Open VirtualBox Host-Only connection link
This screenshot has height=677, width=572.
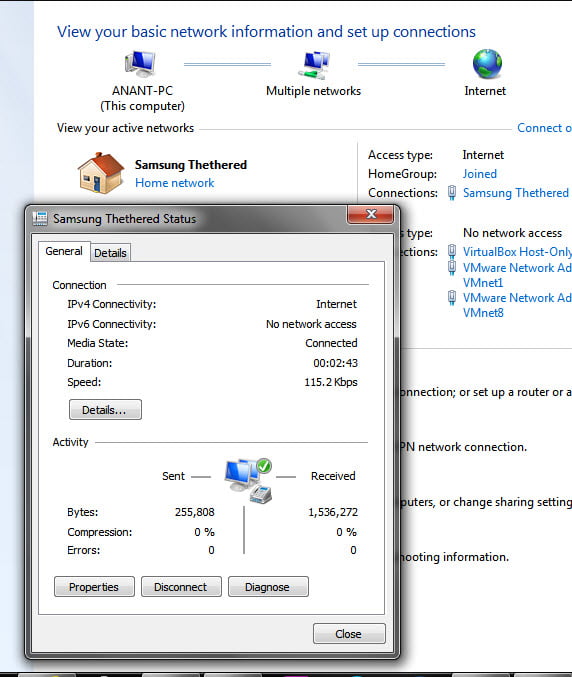(517, 251)
